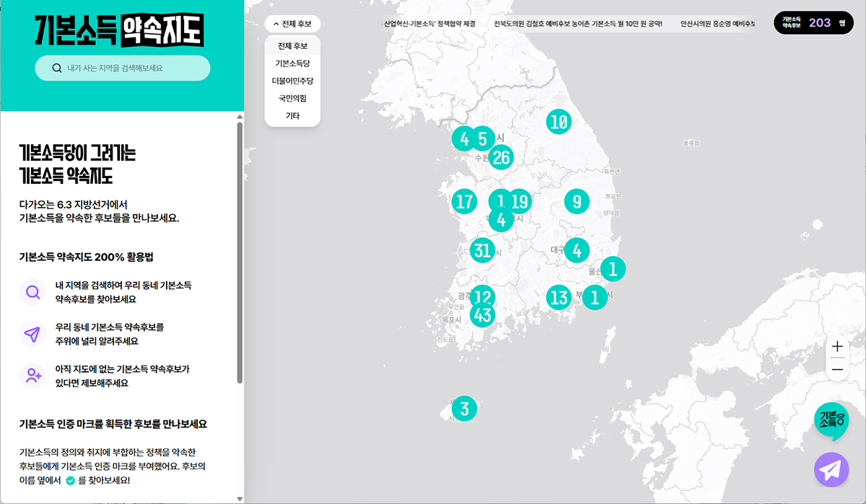Choose 더불어민주당 from the party filter
The width and height of the screenshot is (866, 504).
(292, 81)
